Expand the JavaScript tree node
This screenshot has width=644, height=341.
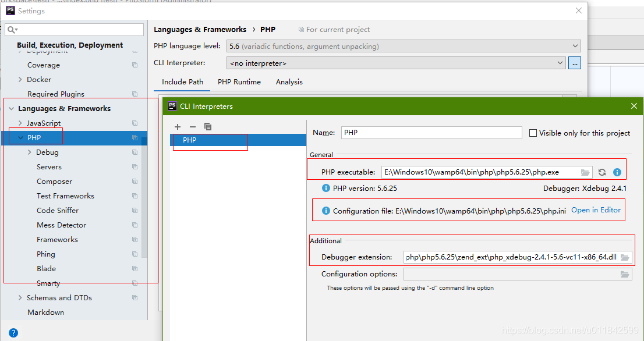tap(20, 123)
